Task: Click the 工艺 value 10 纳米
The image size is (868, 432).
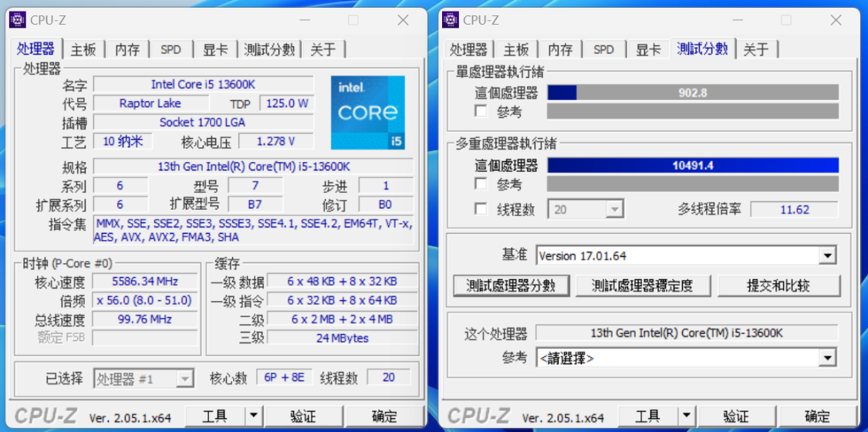Action: point(123,141)
